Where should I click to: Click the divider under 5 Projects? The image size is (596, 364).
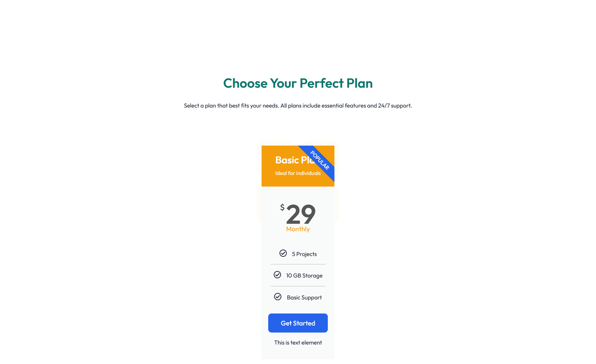(x=298, y=264)
